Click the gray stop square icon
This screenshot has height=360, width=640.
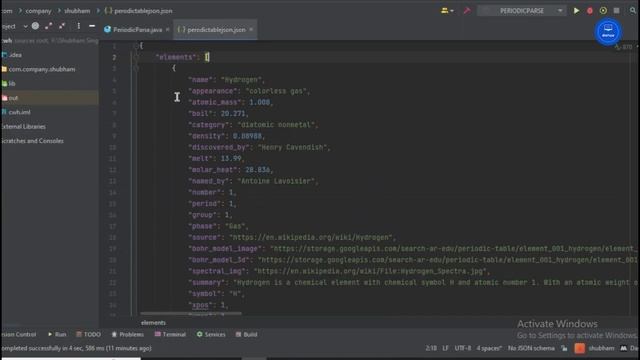point(616,11)
